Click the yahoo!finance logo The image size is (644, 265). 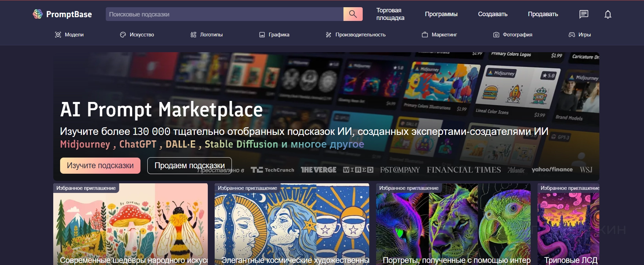pos(552,170)
